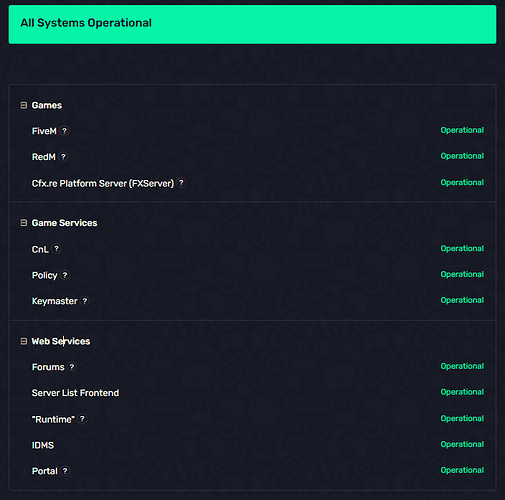Select the FiveM component name

point(44,131)
